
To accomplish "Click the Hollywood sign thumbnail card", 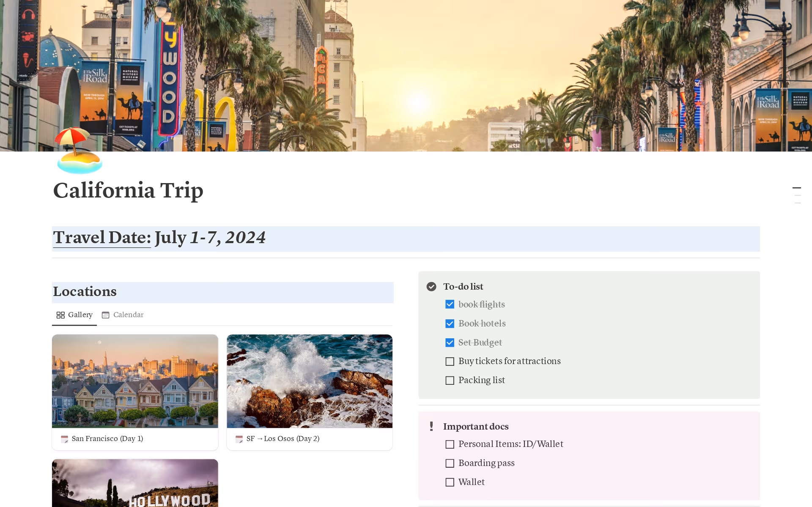I will click(135, 483).
